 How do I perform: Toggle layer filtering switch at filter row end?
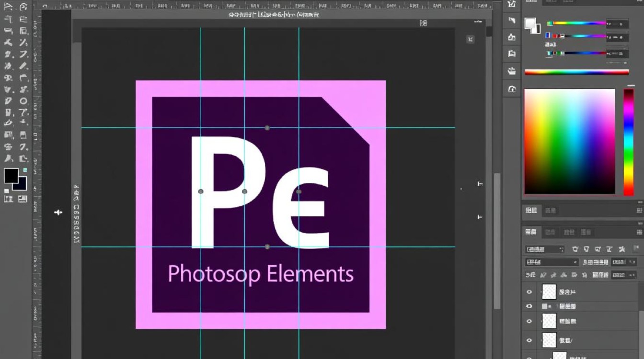click(x=636, y=249)
